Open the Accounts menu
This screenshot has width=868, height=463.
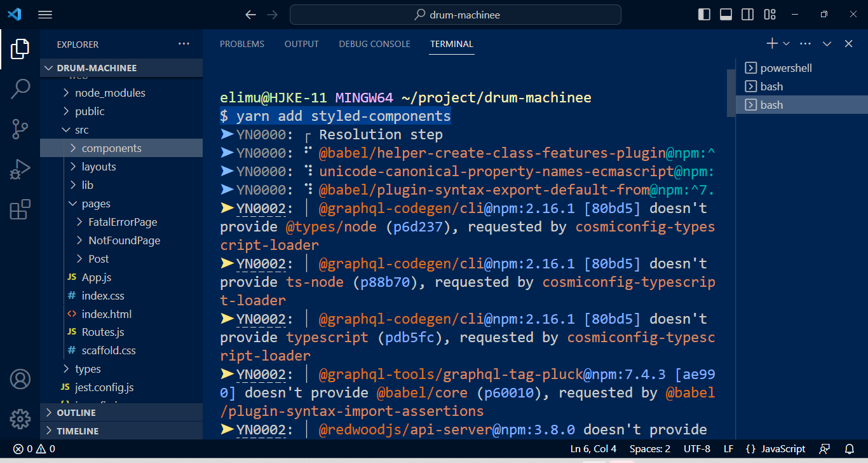(x=20, y=380)
